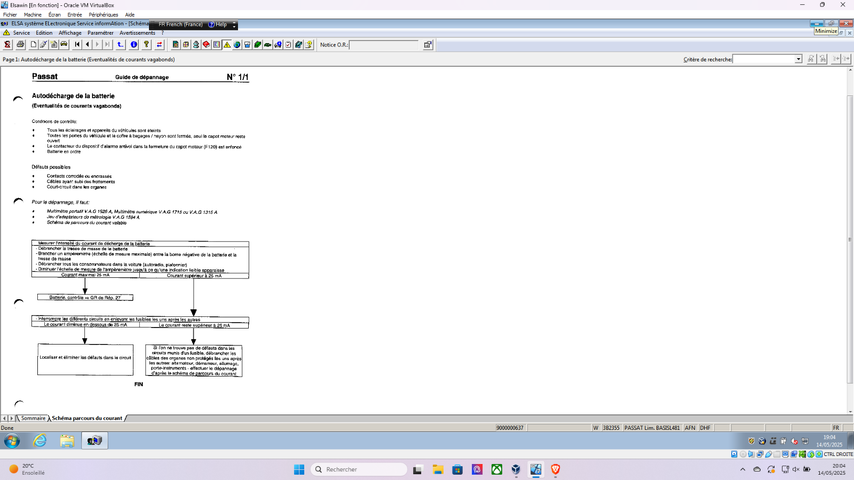
Task: Open VirtualBox Fichier menu
Action: (10, 15)
